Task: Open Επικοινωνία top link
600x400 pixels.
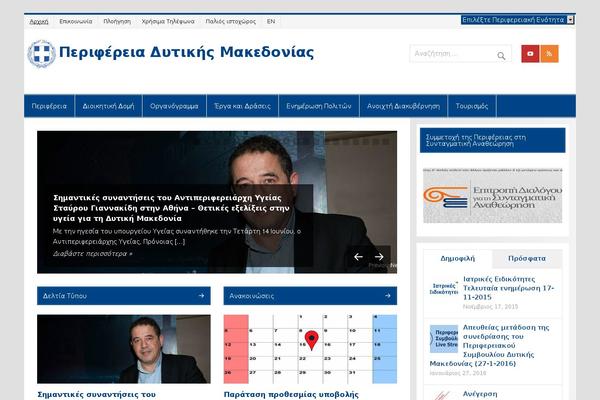Action: tap(76, 21)
